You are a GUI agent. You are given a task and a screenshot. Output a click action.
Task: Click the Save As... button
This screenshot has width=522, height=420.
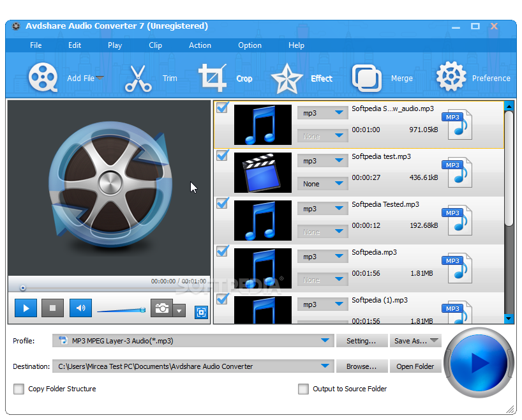415,341
